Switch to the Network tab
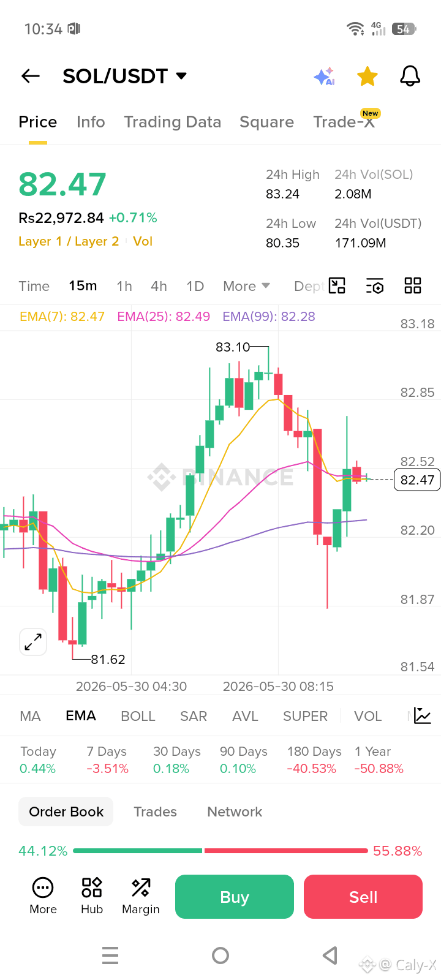Viewport: 441px width, 980px height. point(235,812)
